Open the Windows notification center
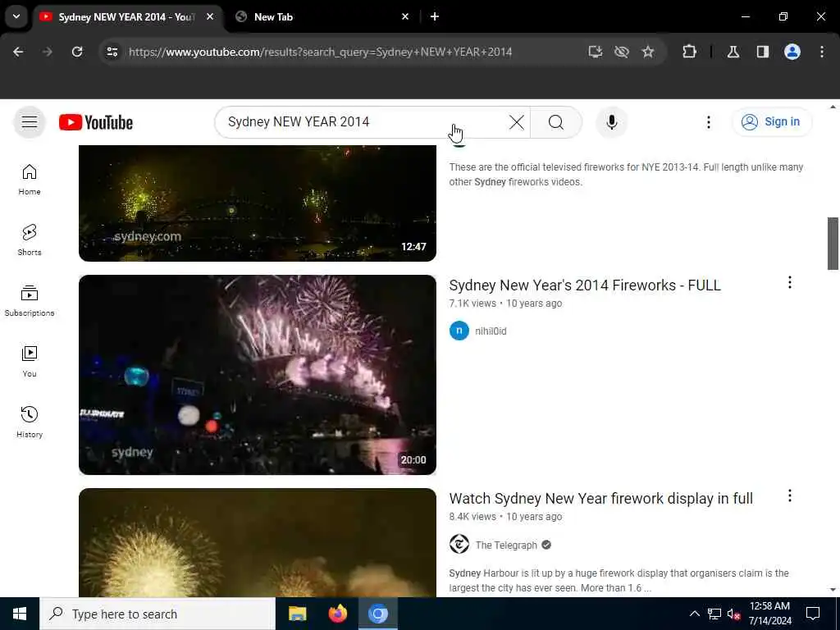The image size is (840, 630). (x=813, y=614)
